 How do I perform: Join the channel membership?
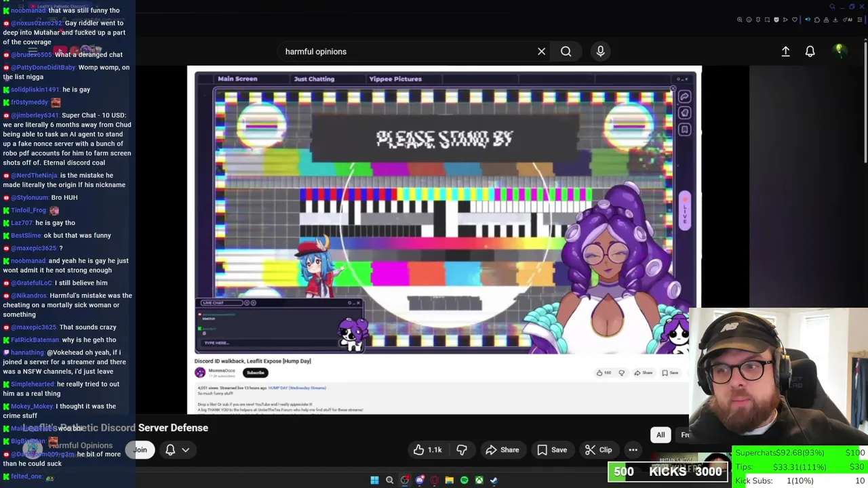pyautogui.click(x=140, y=449)
